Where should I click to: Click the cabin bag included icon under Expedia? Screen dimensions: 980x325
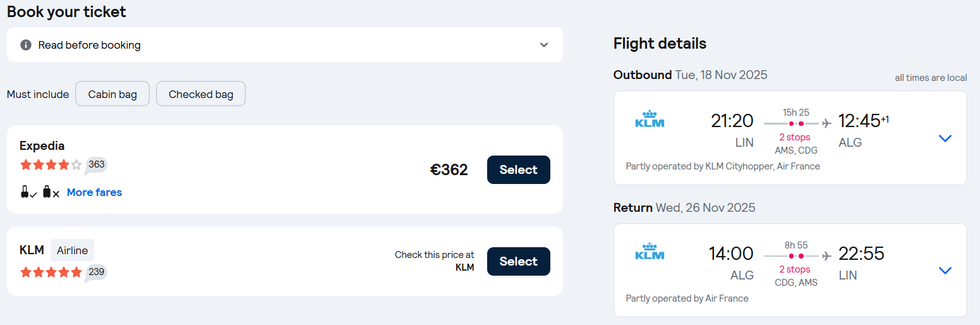pyautogui.click(x=28, y=192)
